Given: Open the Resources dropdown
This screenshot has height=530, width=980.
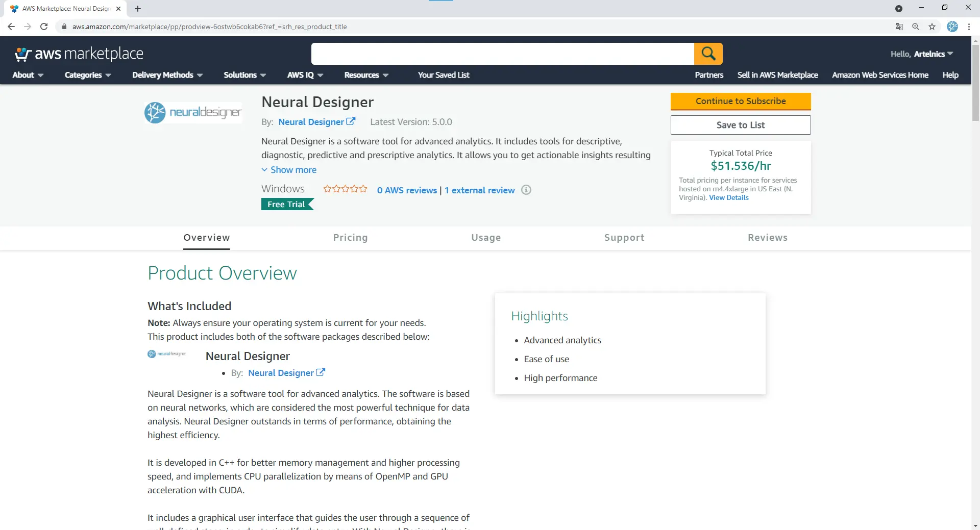Looking at the screenshot, I should click(366, 75).
